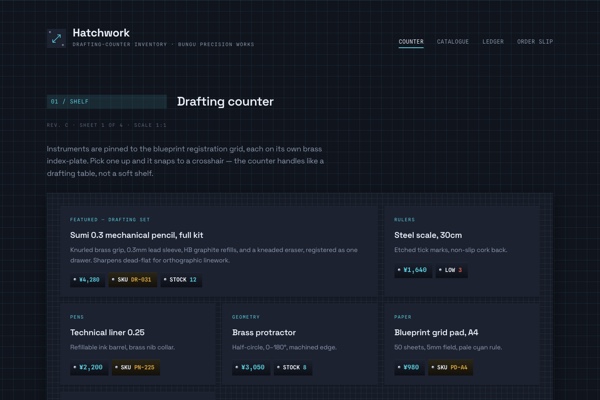Click the 'Geometry' category label

click(246, 317)
